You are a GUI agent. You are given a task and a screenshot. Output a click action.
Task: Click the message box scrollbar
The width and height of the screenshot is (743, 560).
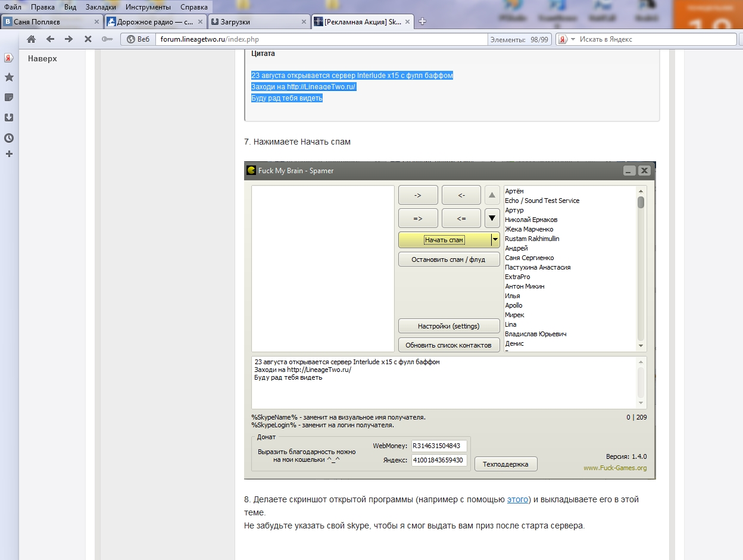tap(641, 383)
